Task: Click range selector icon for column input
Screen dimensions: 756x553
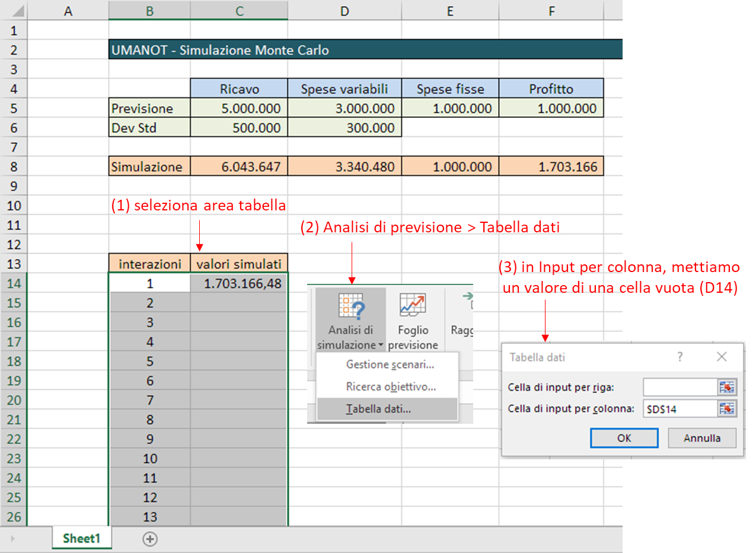Action: (x=726, y=408)
